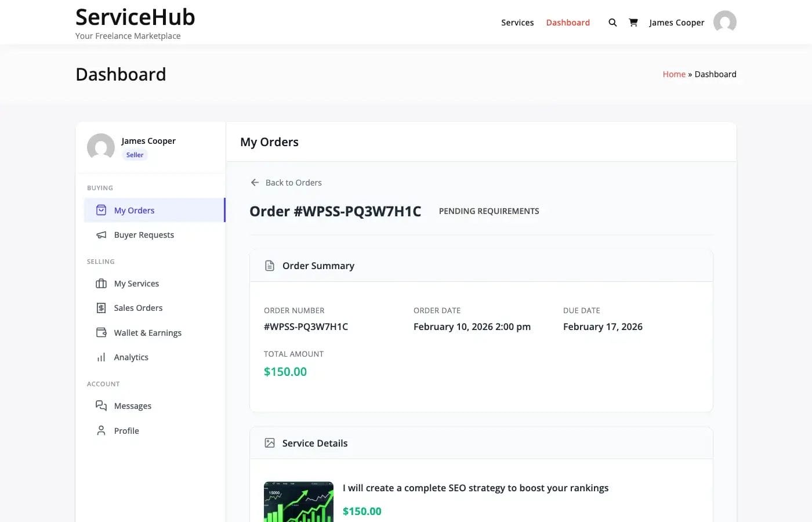Open My Services via the briefcase icon

click(x=101, y=283)
